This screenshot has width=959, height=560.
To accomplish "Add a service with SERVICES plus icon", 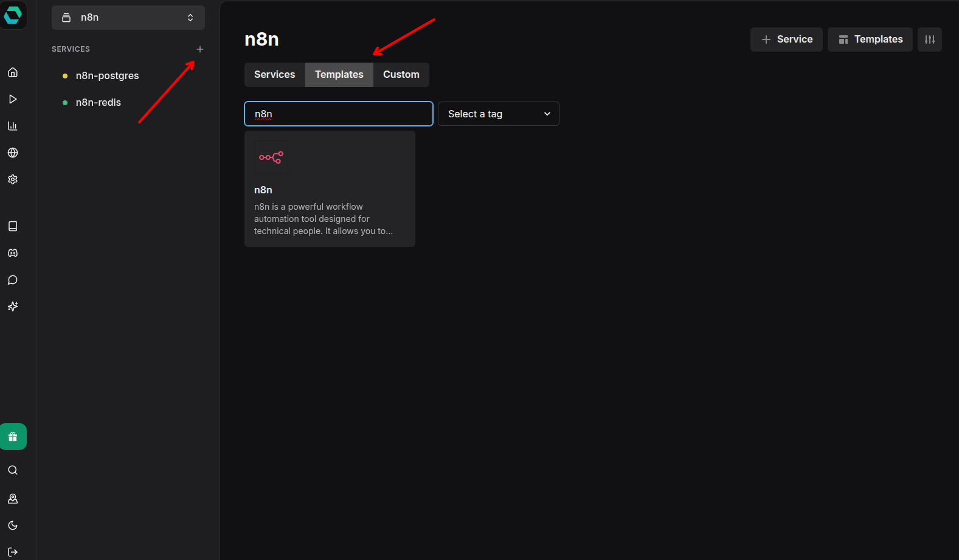I will 200,49.
